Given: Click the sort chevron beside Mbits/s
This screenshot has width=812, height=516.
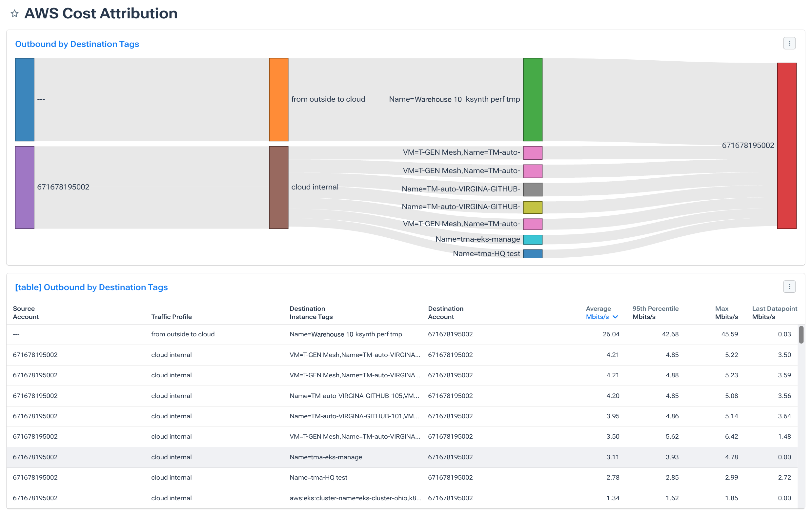Looking at the screenshot, I should pos(616,317).
